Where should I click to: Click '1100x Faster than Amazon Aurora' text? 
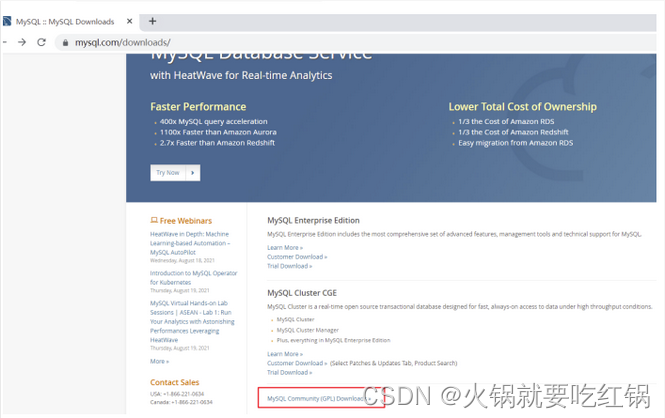tap(218, 132)
